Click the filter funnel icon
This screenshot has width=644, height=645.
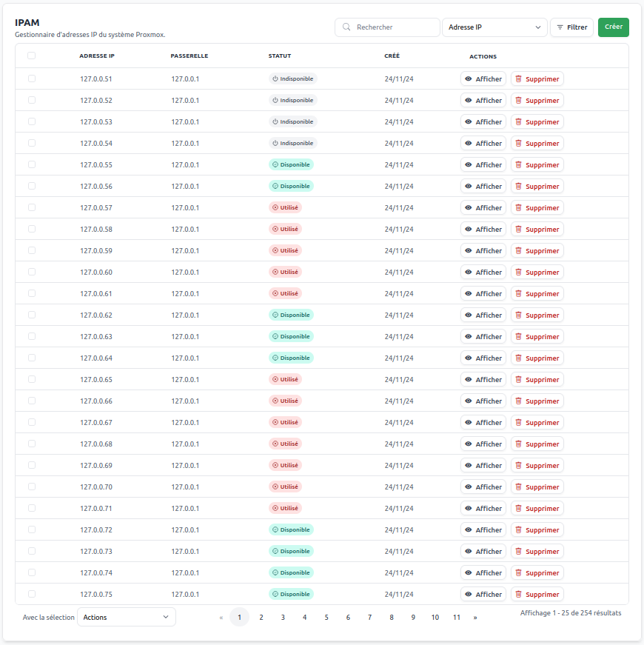(560, 27)
